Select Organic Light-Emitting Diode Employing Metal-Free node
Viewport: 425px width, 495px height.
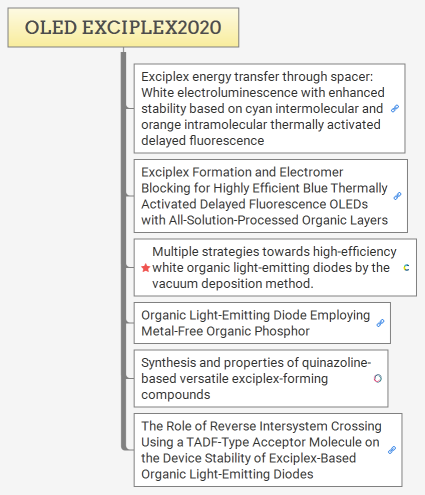click(x=262, y=323)
